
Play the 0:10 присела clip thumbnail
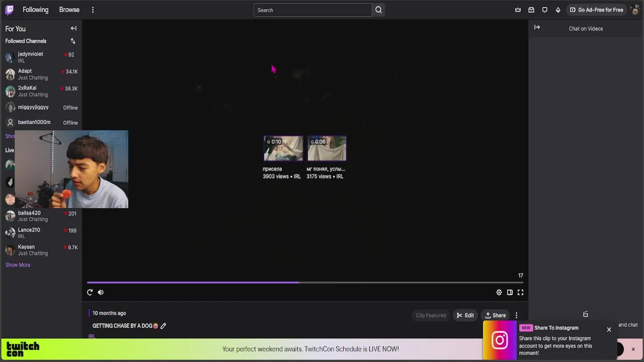pyautogui.click(x=283, y=148)
